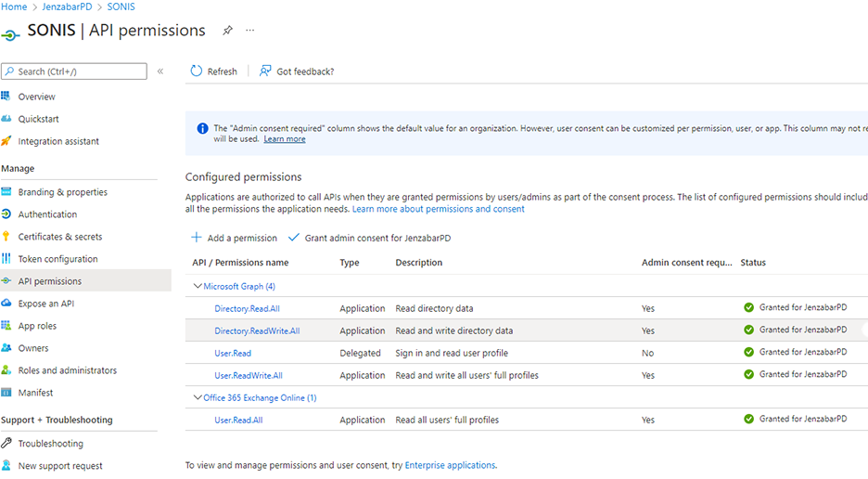Click the Expose an API cloud icon

click(7, 304)
